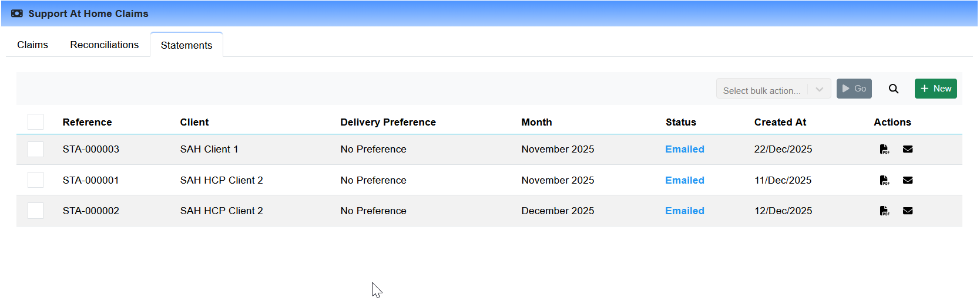Open PDF for statement STA-000001
This screenshot has height=308, width=980.
coord(884,180)
